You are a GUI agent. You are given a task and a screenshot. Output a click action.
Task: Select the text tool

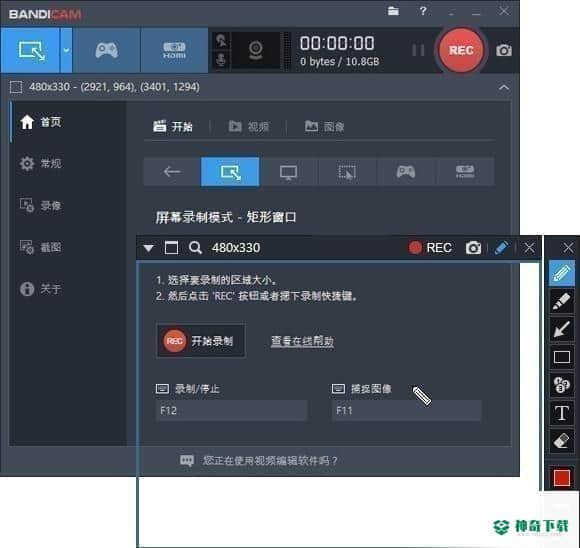coord(562,412)
